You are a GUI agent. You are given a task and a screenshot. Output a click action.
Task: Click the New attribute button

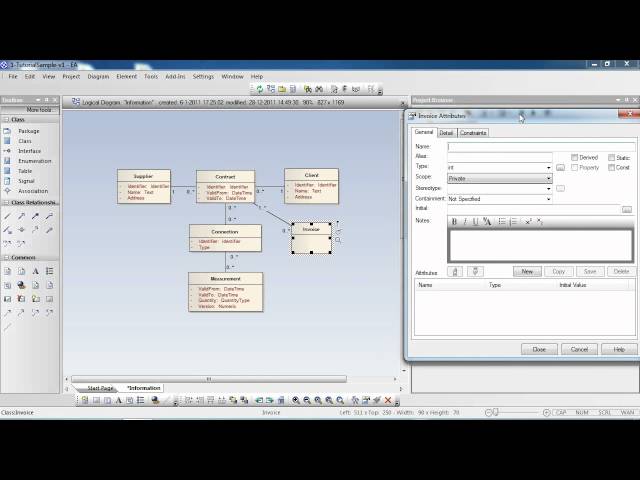click(527, 271)
